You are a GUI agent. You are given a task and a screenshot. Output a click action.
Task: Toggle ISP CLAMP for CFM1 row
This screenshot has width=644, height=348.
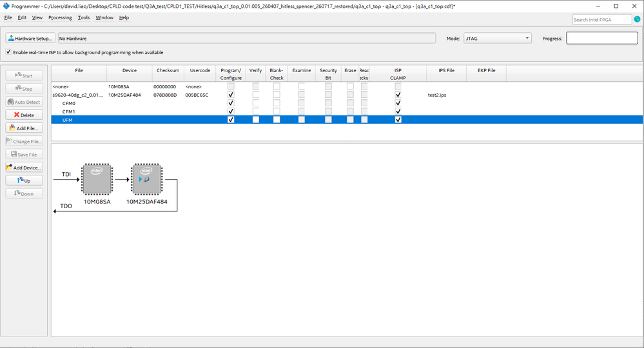(398, 111)
